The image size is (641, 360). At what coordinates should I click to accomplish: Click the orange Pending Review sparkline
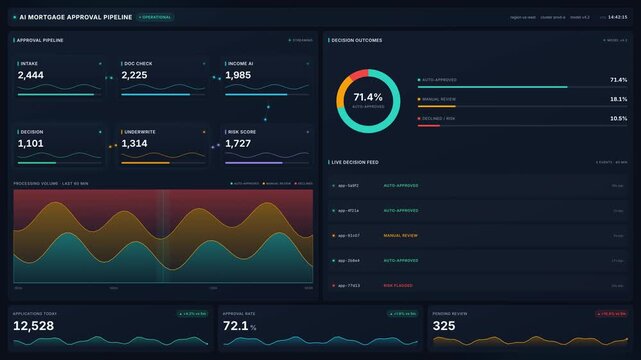tap(530, 341)
